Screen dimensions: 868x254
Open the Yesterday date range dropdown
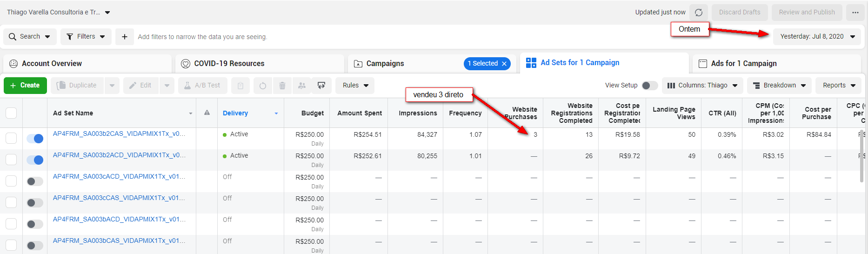click(x=817, y=37)
